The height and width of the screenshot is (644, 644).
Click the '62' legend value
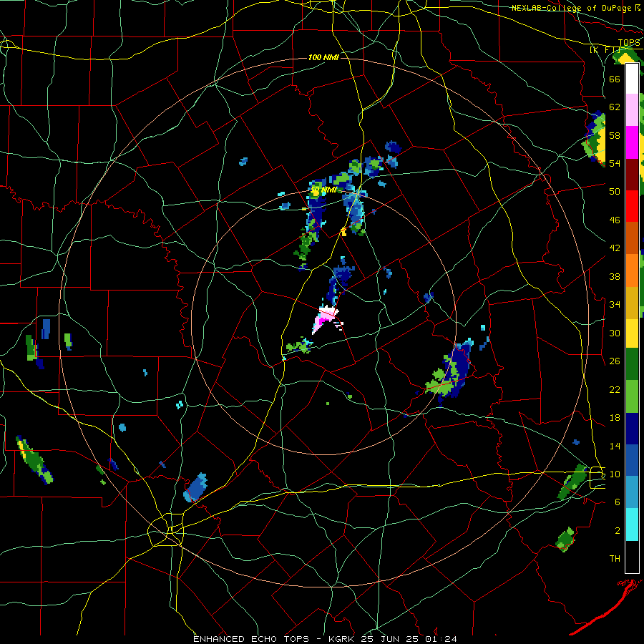pyautogui.click(x=615, y=107)
